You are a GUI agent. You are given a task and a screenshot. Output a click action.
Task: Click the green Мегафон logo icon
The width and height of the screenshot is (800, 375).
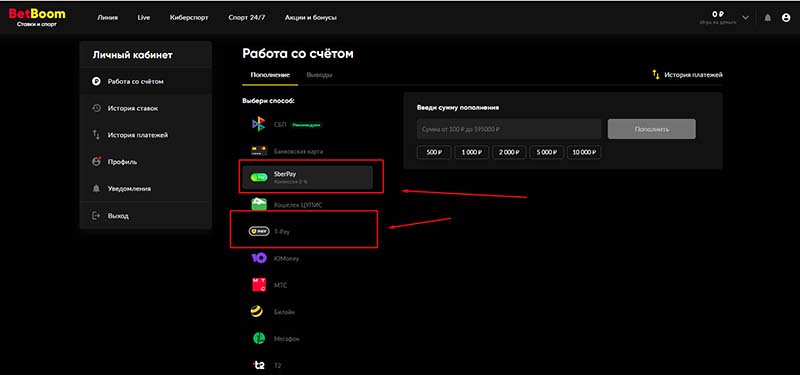coord(259,338)
